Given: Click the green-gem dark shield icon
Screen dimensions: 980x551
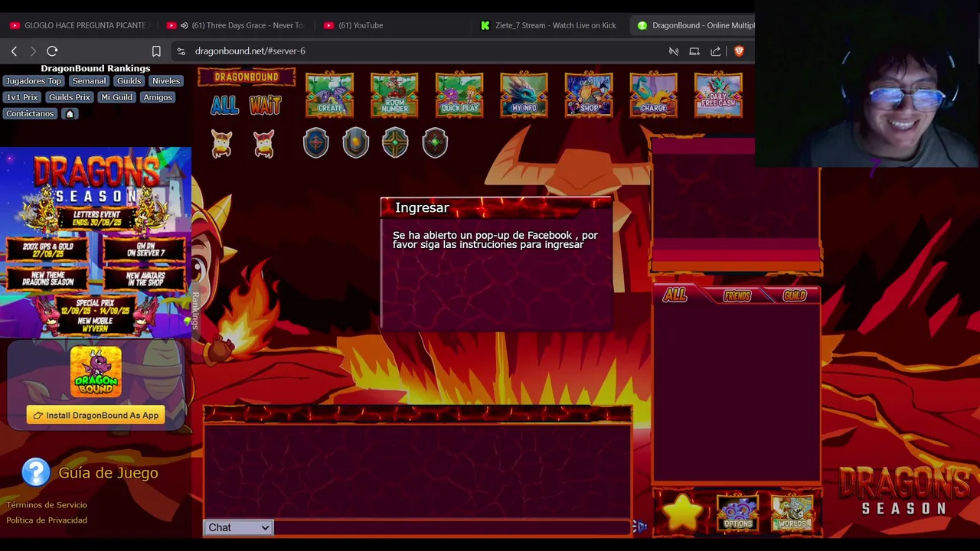Looking at the screenshot, I should coord(435,142).
